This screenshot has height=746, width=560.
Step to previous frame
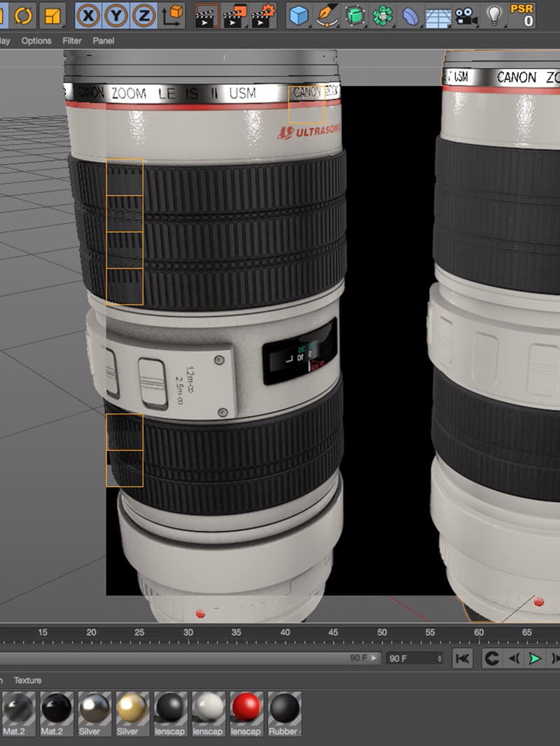513,659
